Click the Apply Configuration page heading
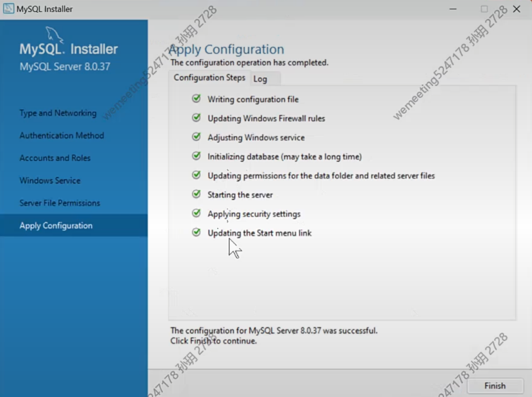 coord(226,49)
